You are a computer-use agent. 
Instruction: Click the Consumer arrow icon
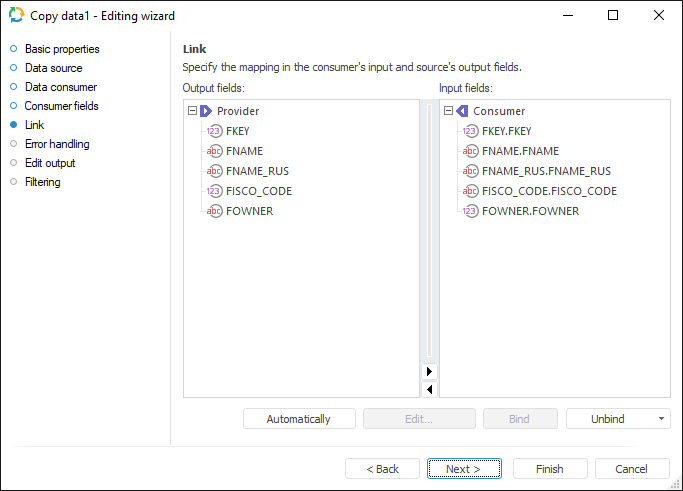coord(462,111)
